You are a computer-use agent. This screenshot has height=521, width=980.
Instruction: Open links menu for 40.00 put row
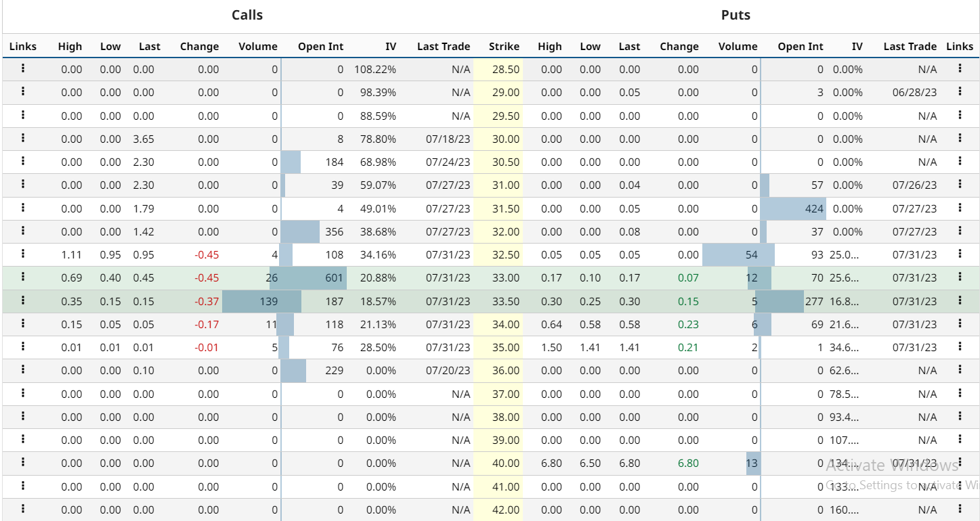[960, 462]
